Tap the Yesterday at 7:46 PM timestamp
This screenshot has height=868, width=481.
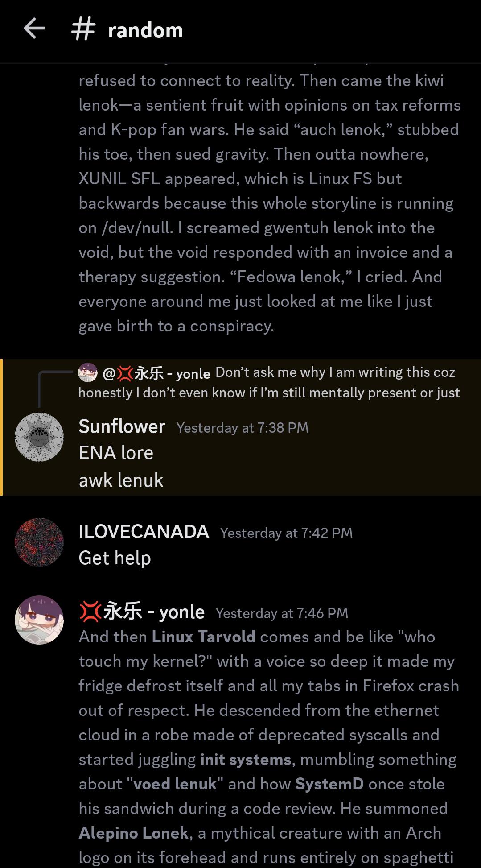pyautogui.click(x=282, y=613)
